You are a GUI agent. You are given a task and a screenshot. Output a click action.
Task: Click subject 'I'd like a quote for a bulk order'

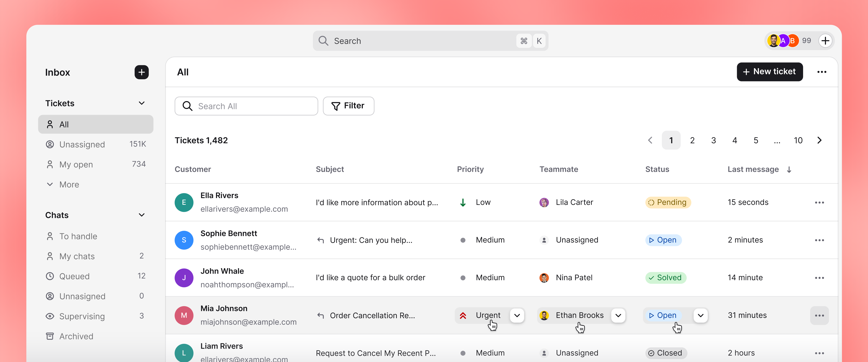[370, 278]
